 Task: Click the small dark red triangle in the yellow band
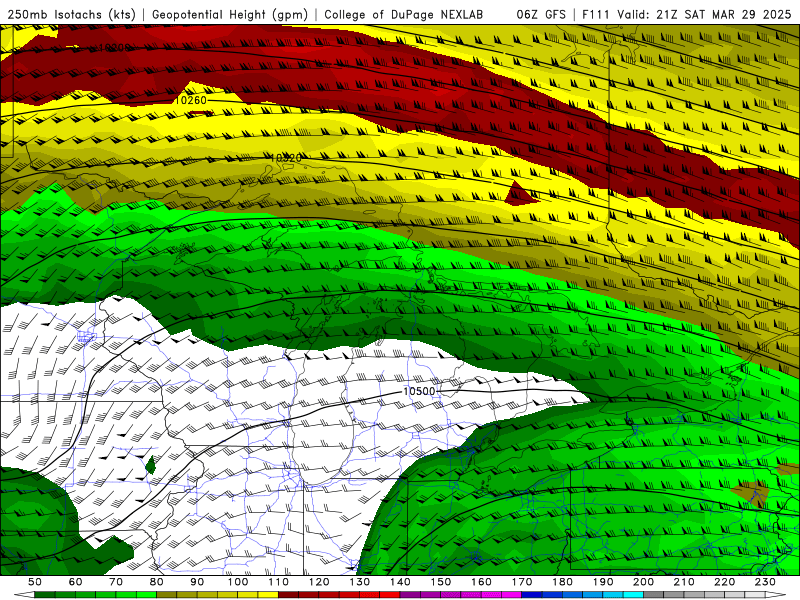pos(520,194)
